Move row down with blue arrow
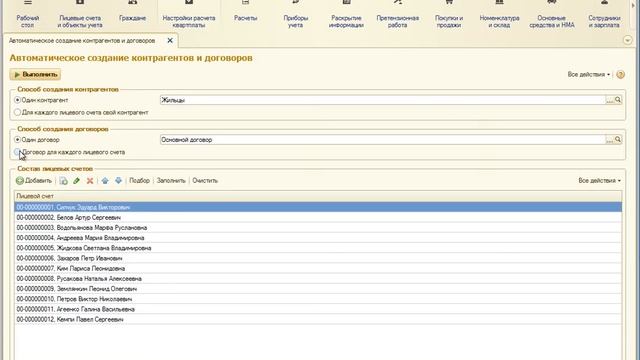The height and width of the screenshot is (360, 640). [118, 181]
